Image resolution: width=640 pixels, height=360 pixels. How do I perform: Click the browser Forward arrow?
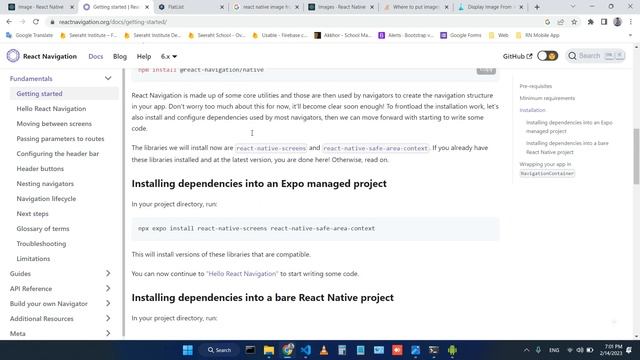pyautogui.click(x=22, y=22)
